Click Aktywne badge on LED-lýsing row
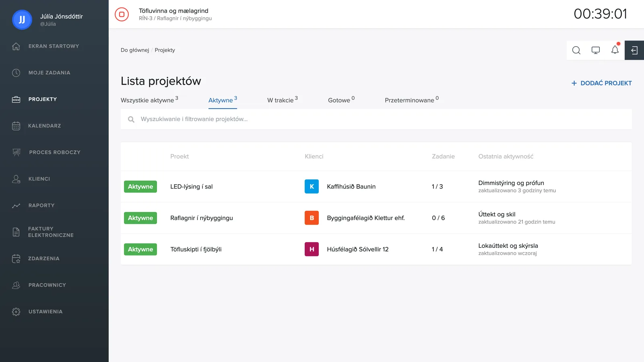Image resolution: width=644 pixels, height=362 pixels. [140, 187]
